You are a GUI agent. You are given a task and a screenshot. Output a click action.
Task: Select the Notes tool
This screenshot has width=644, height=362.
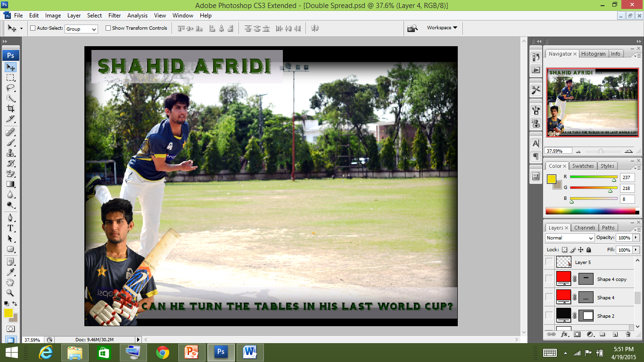(10, 262)
